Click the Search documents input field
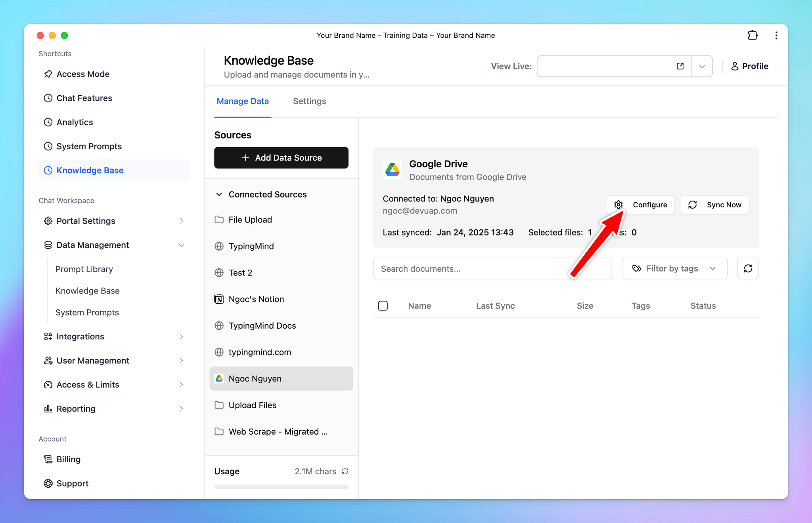The width and height of the screenshot is (812, 523). click(493, 268)
